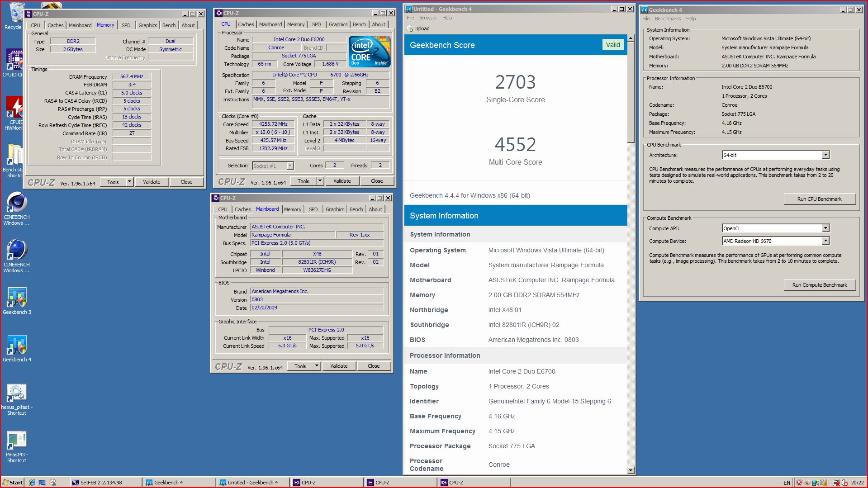Open the Tools dropdown arrow in CPU tab CPU-Z window
Image resolution: width=868 pixels, height=488 pixels.
(320, 181)
